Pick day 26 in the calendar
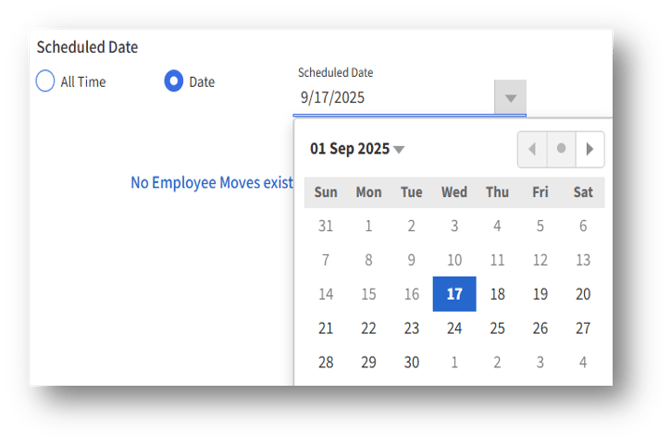Screen dimensions: 670x444 point(540,328)
